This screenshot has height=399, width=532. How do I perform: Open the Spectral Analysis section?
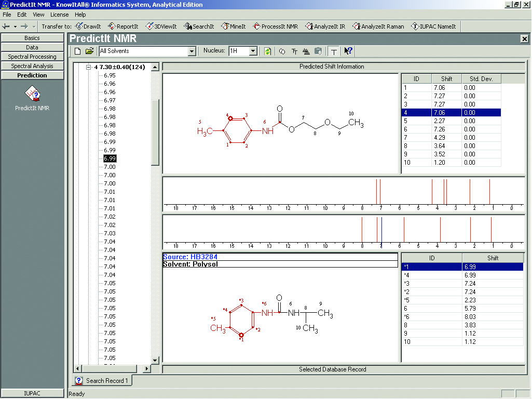click(32, 66)
